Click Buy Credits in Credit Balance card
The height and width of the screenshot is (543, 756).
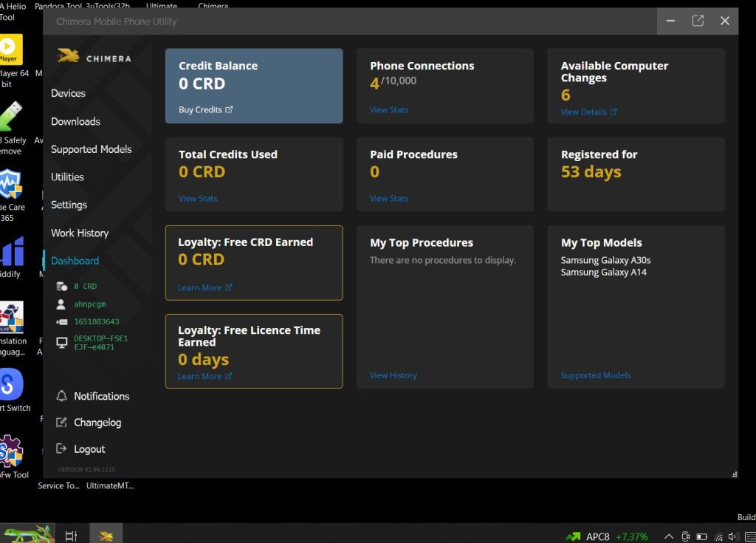click(200, 109)
